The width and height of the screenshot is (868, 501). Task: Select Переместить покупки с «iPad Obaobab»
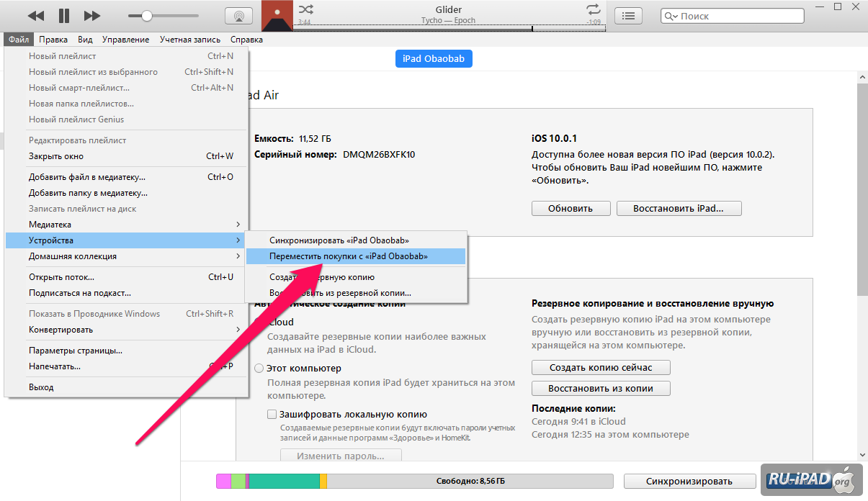356,256
